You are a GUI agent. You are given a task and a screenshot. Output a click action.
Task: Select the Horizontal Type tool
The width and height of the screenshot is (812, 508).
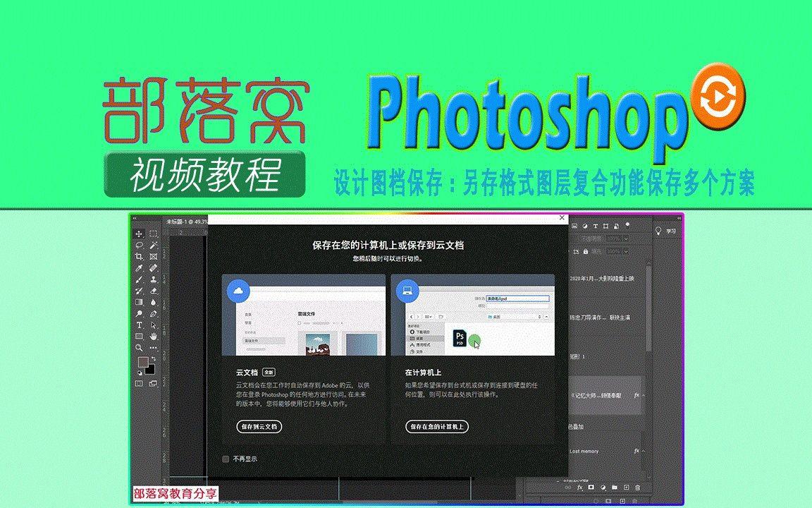[x=139, y=325]
